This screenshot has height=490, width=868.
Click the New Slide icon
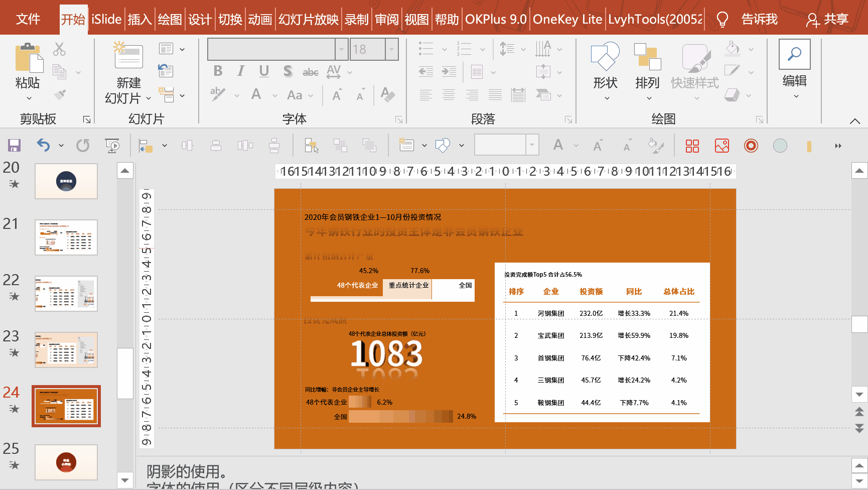pos(128,55)
